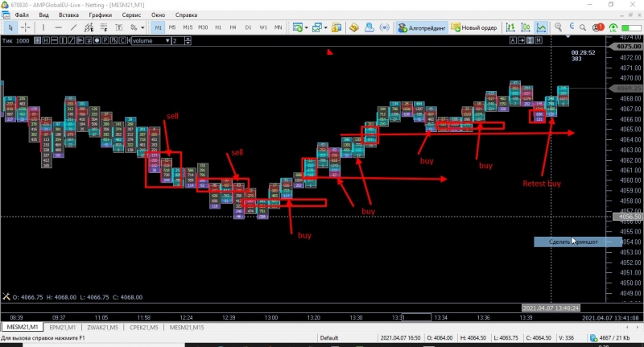Open the Сервис menu
The image size is (644, 347).
click(x=131, y=14)
